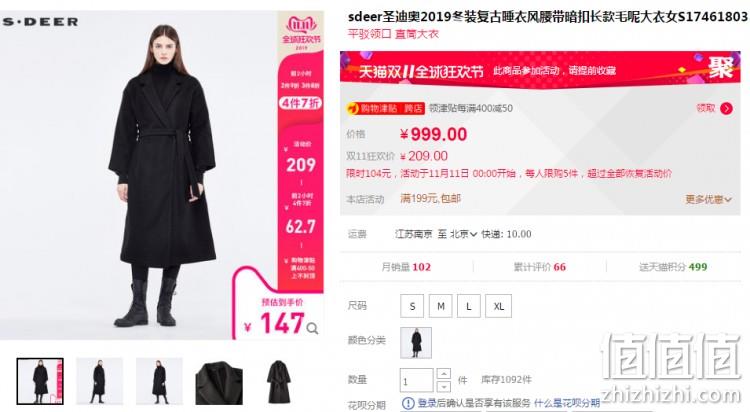Select the black coat color swatch
The image size is (750, 412).
[416, 343]
